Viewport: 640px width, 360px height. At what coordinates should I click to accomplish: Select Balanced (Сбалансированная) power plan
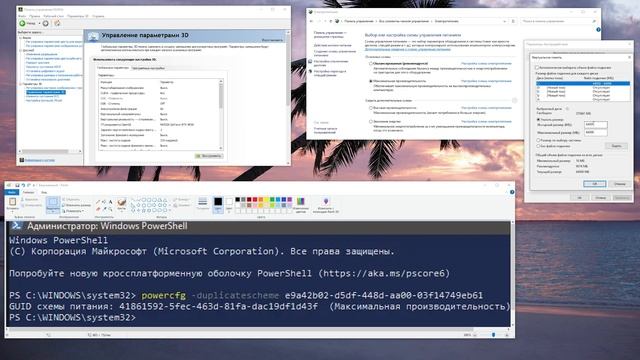[371, 64]
